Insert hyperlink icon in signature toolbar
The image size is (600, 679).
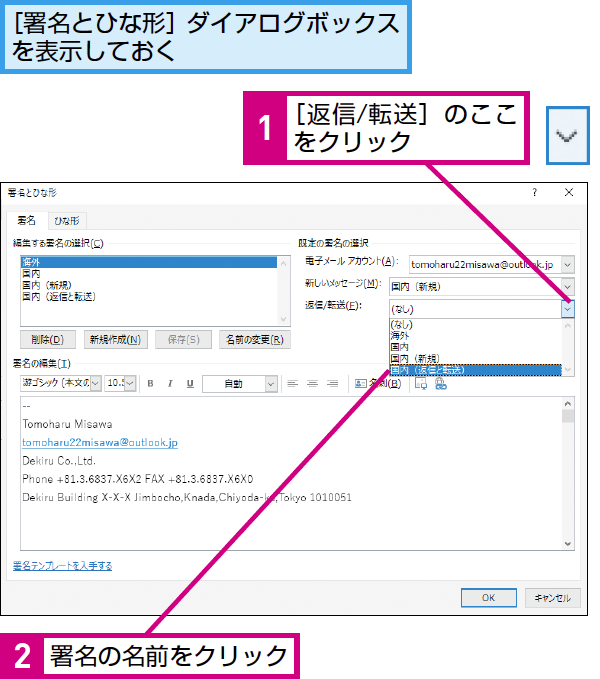441,384
